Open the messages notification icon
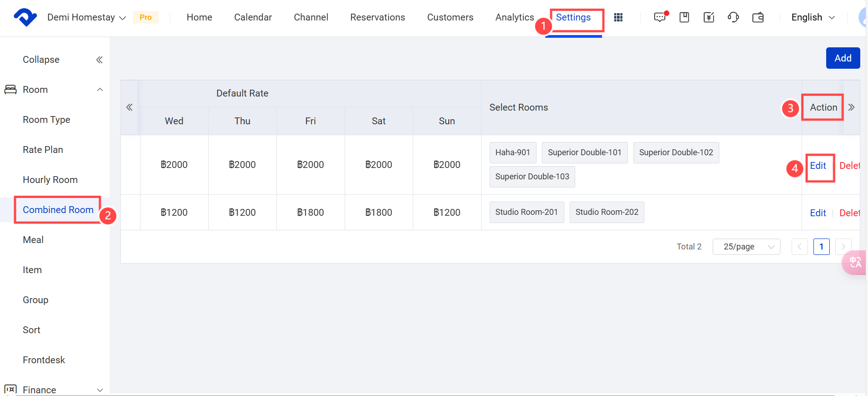The height and width of the screenshot is (396, 868). point(660,17)
